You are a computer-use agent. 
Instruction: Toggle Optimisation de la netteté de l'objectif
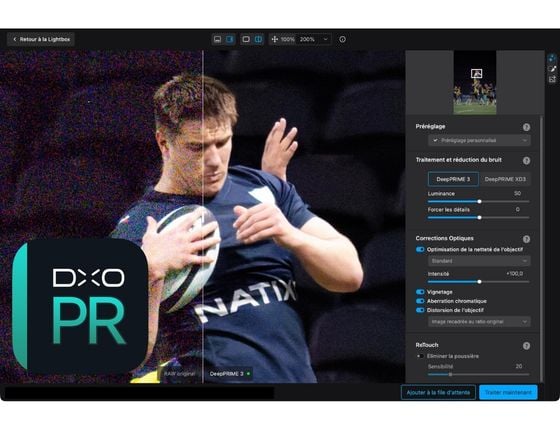click(420, 250)
